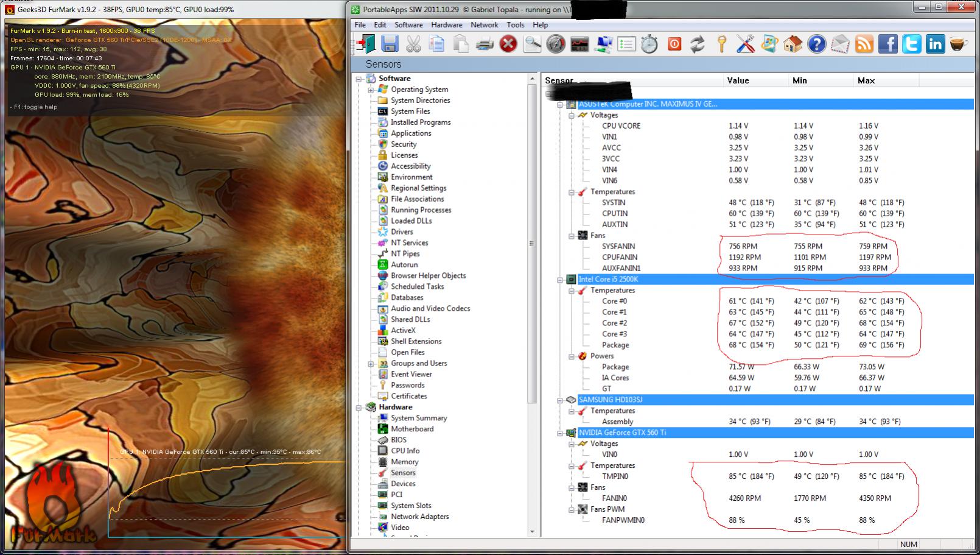
Task: Open the Hardware menu
Action: (447, 25)
